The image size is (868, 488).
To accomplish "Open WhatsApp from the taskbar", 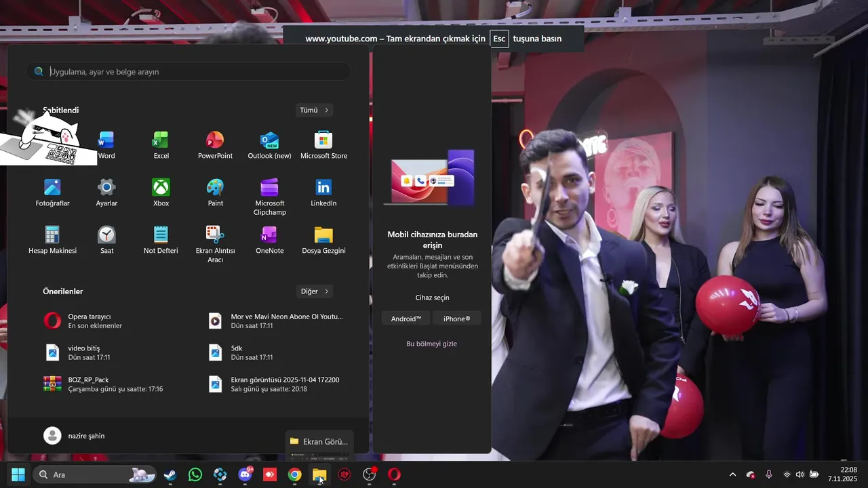I will point(195,474).
